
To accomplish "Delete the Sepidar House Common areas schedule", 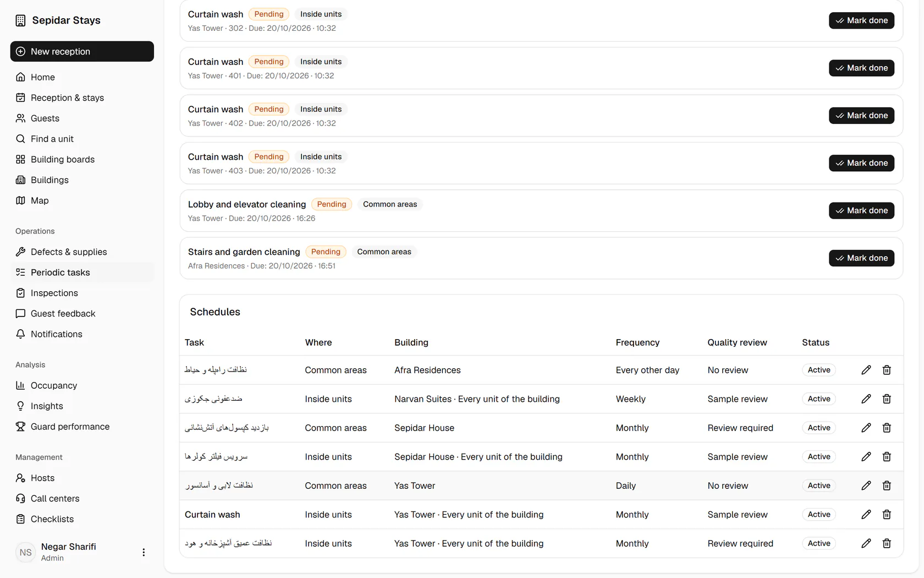I will click(887, 428).
